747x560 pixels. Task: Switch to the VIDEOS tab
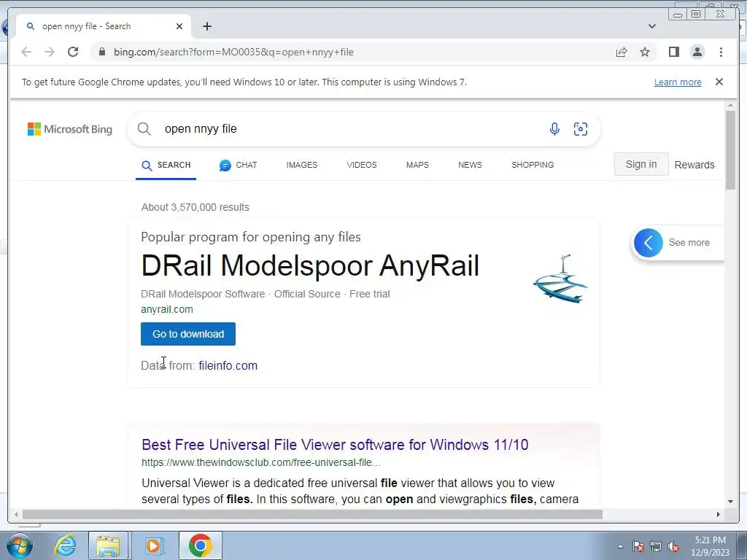click(362, 165)
